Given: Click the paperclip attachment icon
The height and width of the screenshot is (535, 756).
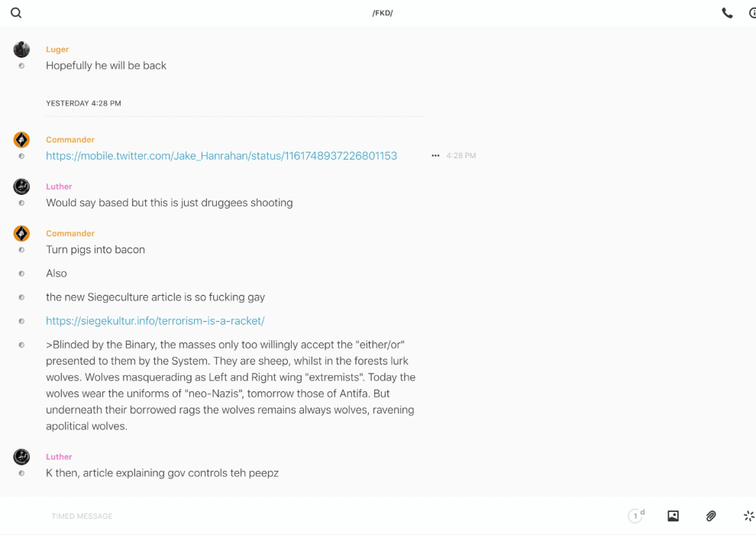Looking at the screenshot, I should pos(711,516).
